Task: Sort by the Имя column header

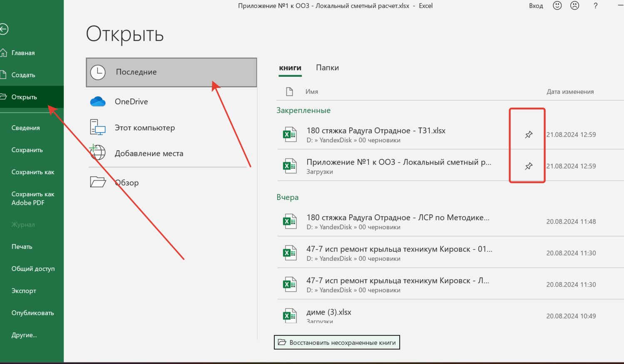Action: (x=312, y=92)
